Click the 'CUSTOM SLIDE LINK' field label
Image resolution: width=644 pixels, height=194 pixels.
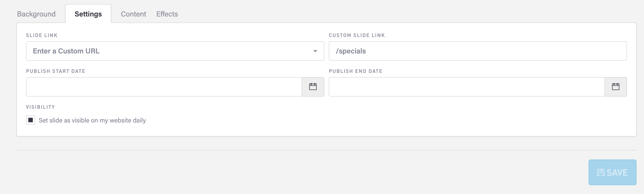point(357,35)
